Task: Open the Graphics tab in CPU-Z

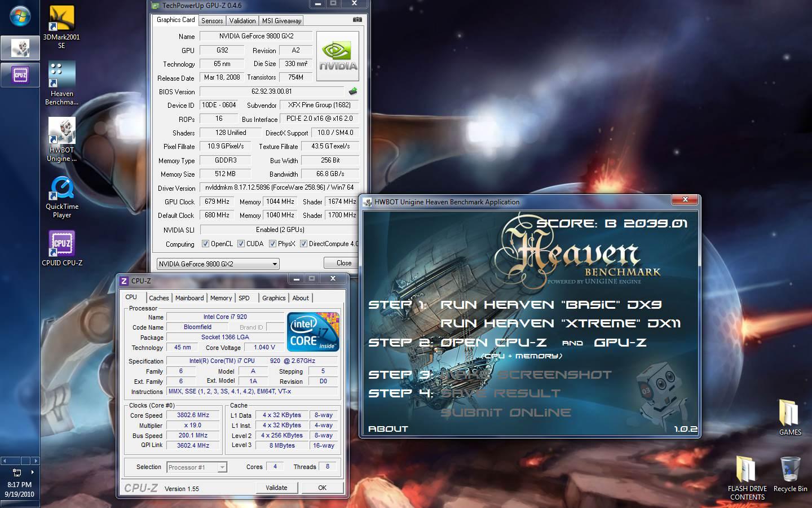Action: (274, 298)
